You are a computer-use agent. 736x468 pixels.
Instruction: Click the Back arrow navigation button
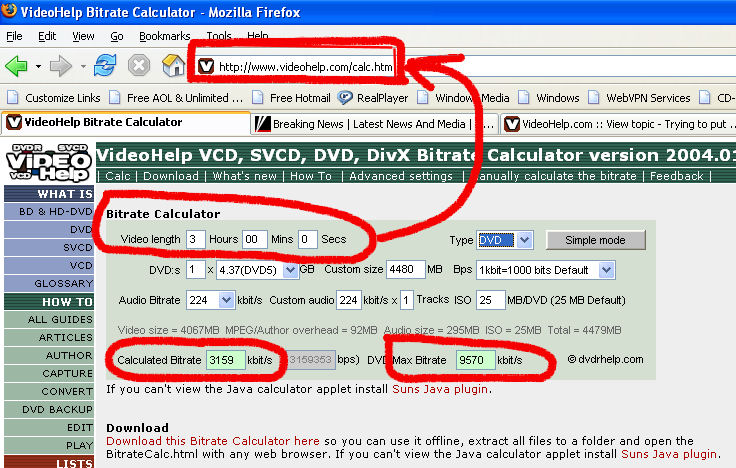point(17,66)
